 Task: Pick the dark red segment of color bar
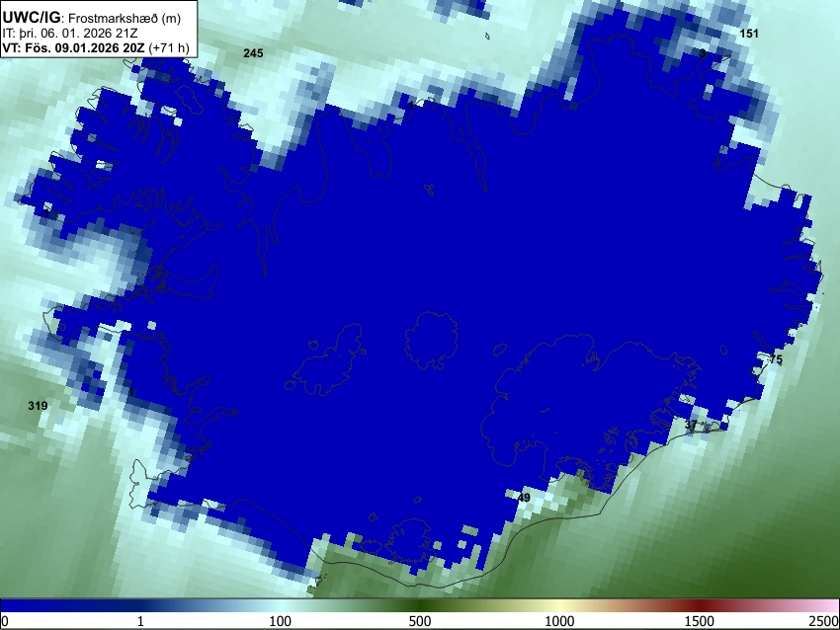700,606
